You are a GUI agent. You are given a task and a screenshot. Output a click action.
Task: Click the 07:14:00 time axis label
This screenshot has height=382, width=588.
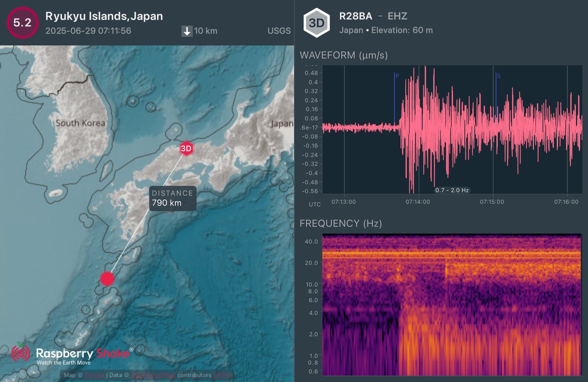point(418,201)
